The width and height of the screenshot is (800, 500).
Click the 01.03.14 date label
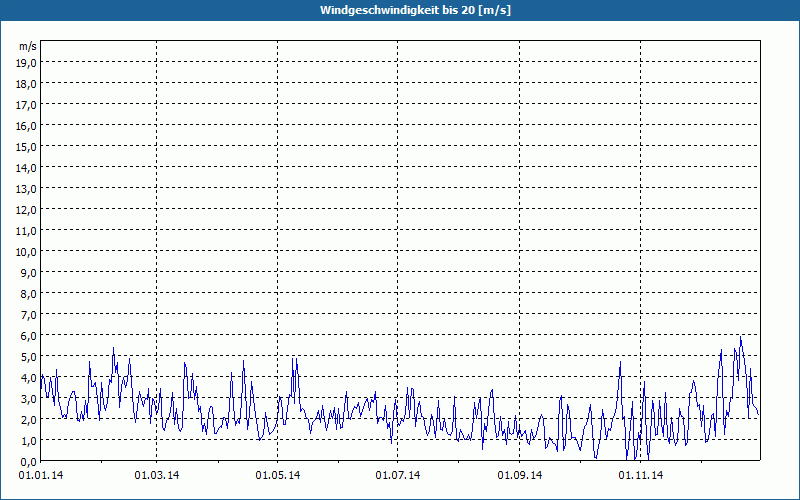pyautogui.click(x=157, y=475)
